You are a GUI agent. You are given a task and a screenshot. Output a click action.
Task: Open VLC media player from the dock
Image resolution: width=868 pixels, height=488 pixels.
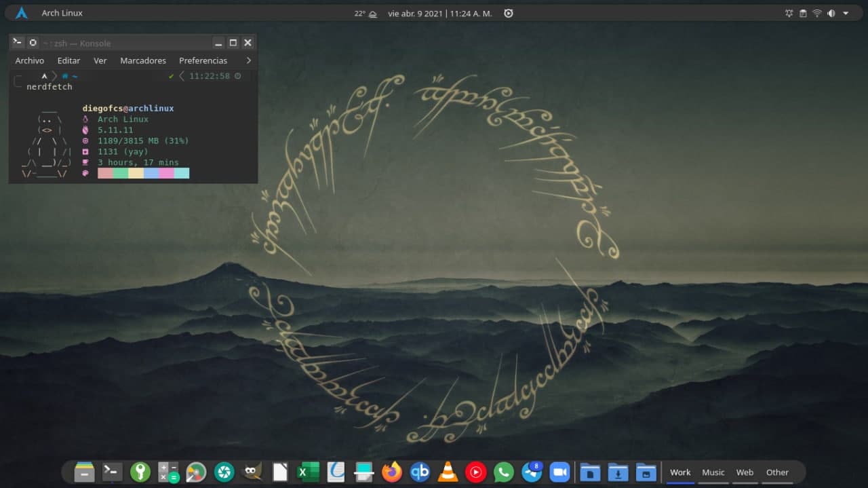448,472
